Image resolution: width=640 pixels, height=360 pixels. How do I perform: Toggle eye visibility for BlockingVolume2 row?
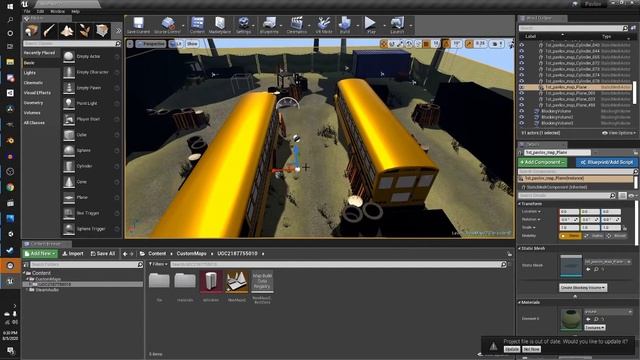tap(522, 117)
